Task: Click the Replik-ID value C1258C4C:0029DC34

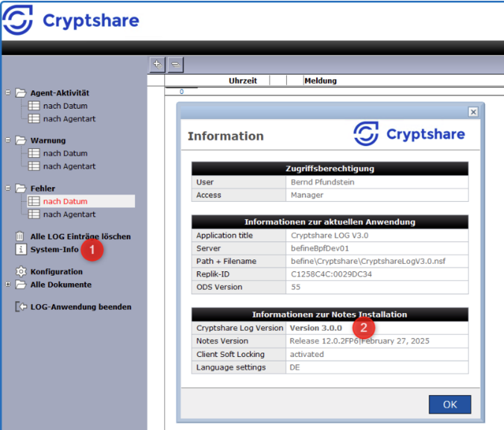Action: tap(331, 274)
